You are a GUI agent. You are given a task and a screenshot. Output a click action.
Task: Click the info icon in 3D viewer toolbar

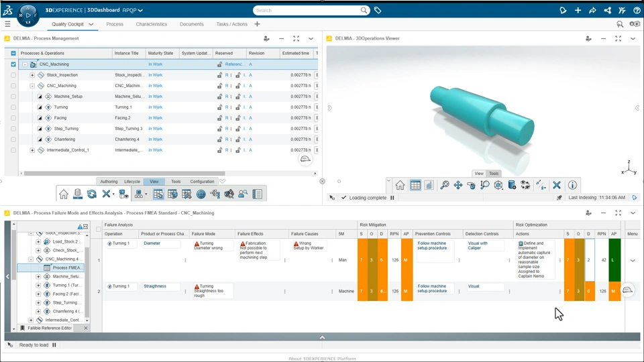tap(572, 185)
